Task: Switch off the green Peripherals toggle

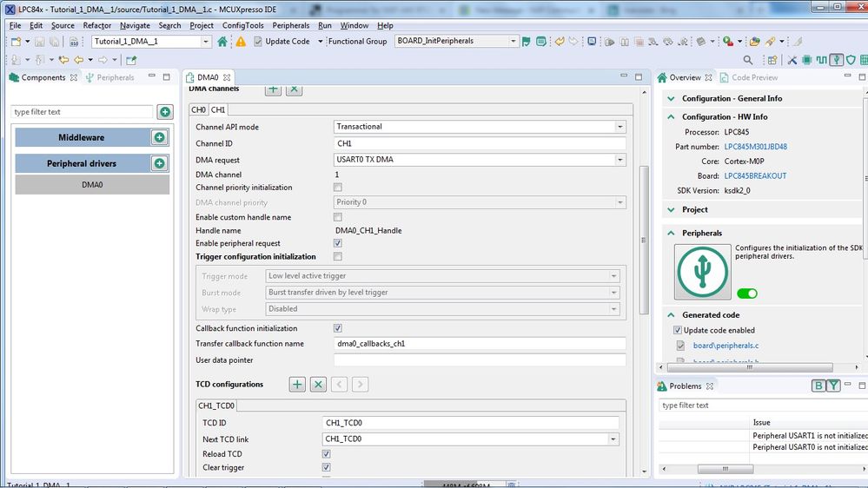Action: (x=746, y=293)
